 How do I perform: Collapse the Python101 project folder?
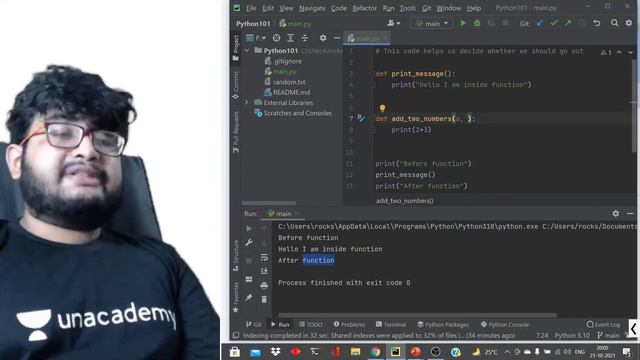[247, 51]
